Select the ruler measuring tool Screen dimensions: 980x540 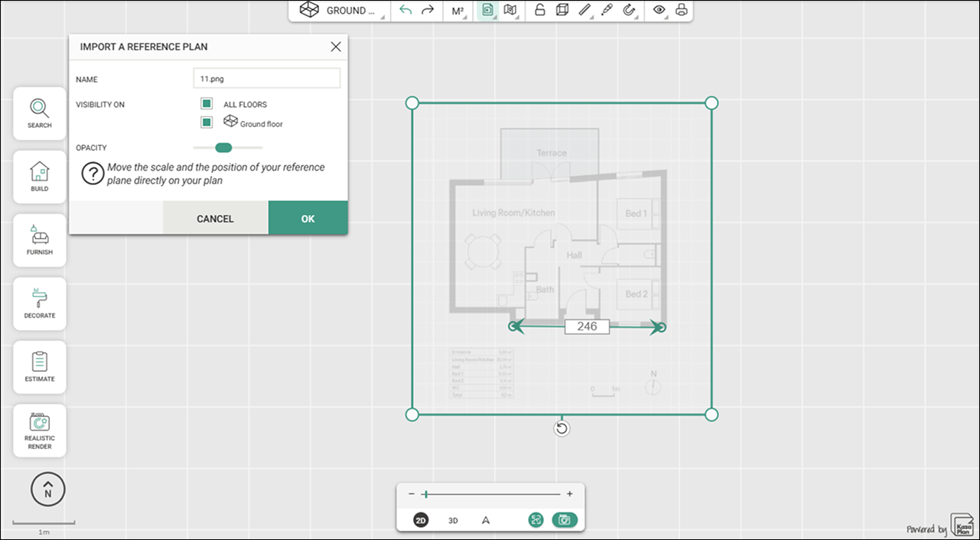pos(584,11)
